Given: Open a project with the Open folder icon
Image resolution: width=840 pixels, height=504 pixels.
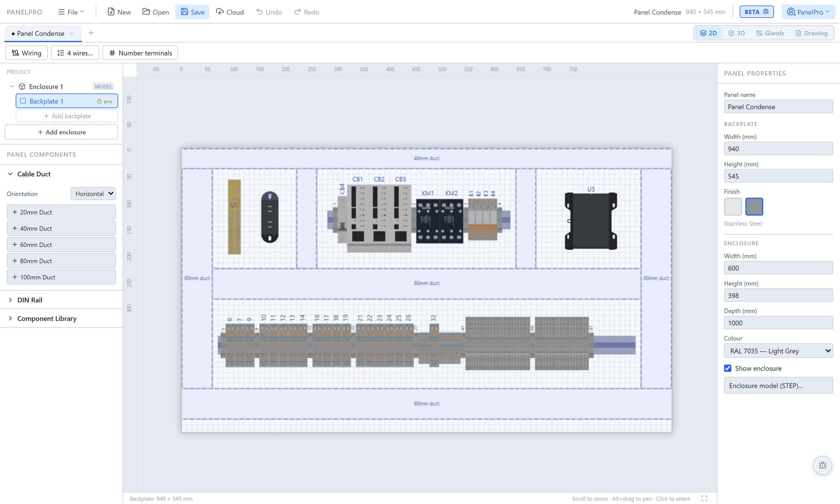Looking at the screenshot, I should (x=146, y=12).
